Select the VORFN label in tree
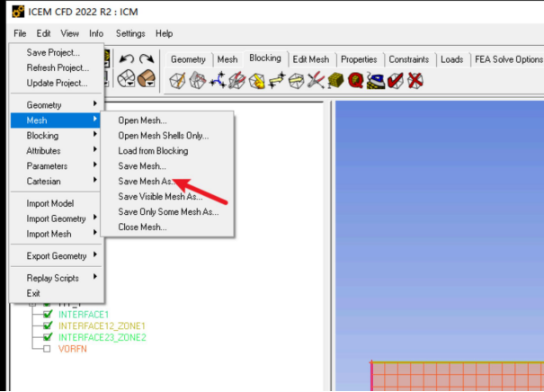This screenshot has height=392, width=544. click(x=73, y=349)
